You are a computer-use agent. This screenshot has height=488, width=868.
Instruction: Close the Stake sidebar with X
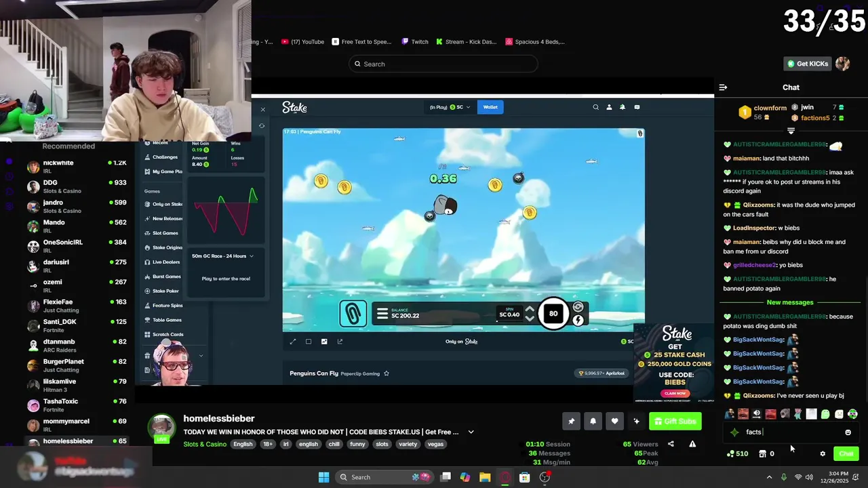[263, 109]
